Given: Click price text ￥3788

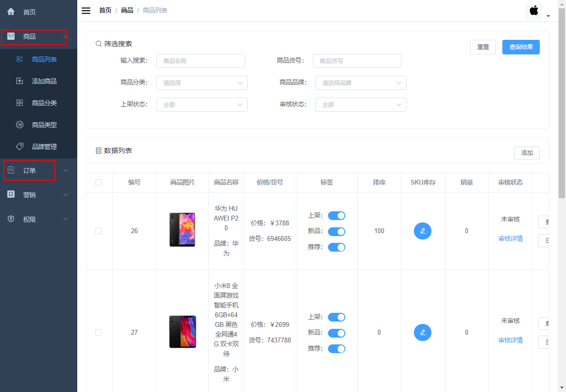Looking at the screenshot, I should coord(279,223).
